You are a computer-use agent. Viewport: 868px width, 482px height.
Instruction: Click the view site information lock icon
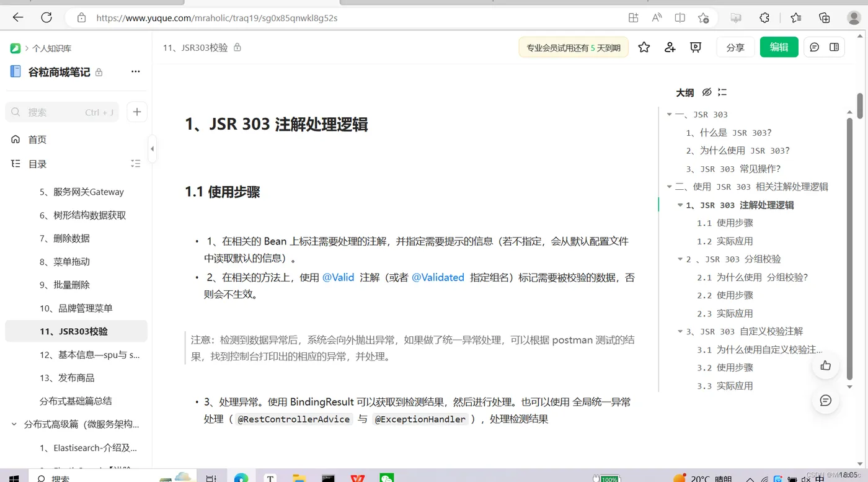point(81,18)
